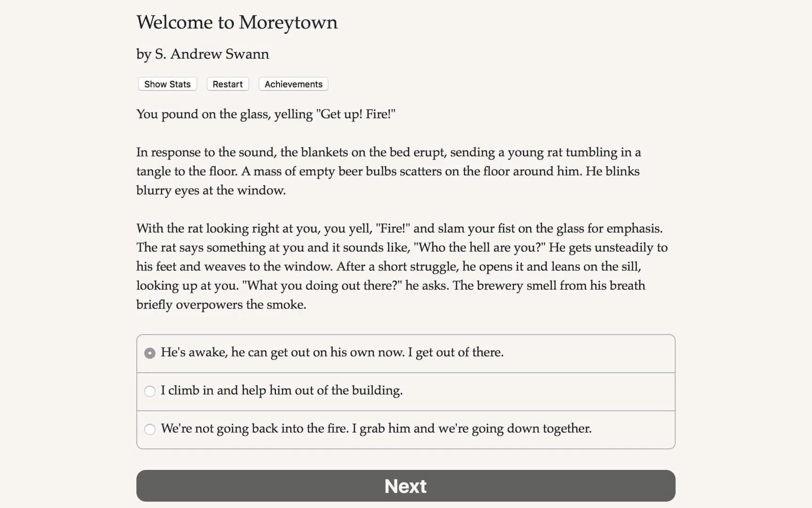Viewport: 812px width, 508px height.
Task: Click the empty radio circle for the second choice
Action: point(149,391)
